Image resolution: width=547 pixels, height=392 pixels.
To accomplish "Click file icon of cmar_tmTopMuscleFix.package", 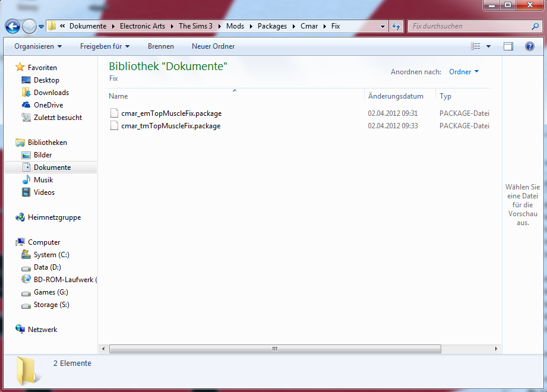I will (114, 125).
